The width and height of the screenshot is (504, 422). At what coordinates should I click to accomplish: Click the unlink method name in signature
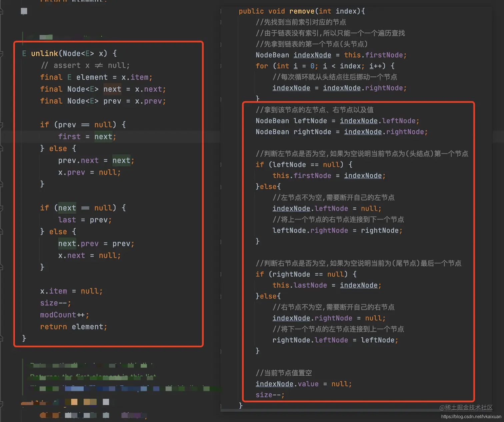click(45, 53)
